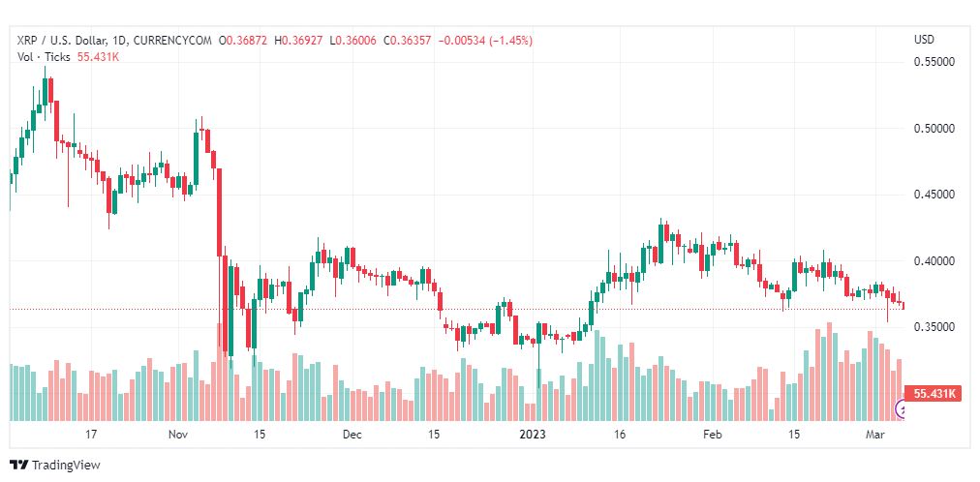Select the Nov marker on time axis
This screenshot has height=482, width=980.
pos(177,435)
